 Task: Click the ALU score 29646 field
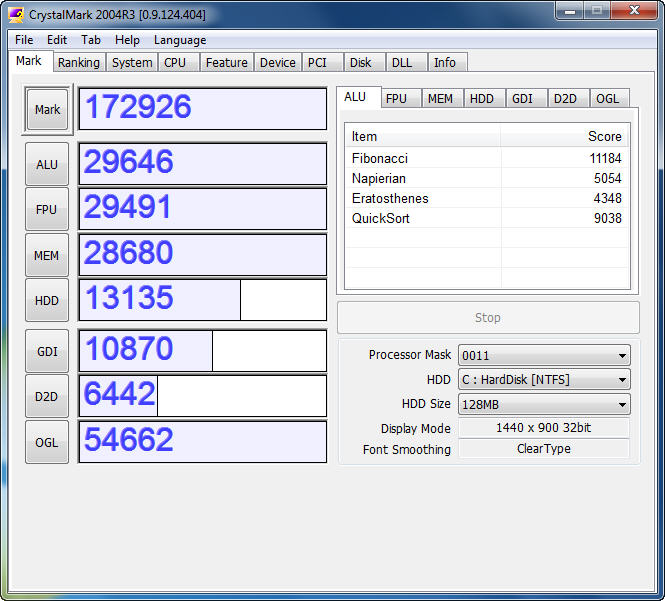coord(203,164)
